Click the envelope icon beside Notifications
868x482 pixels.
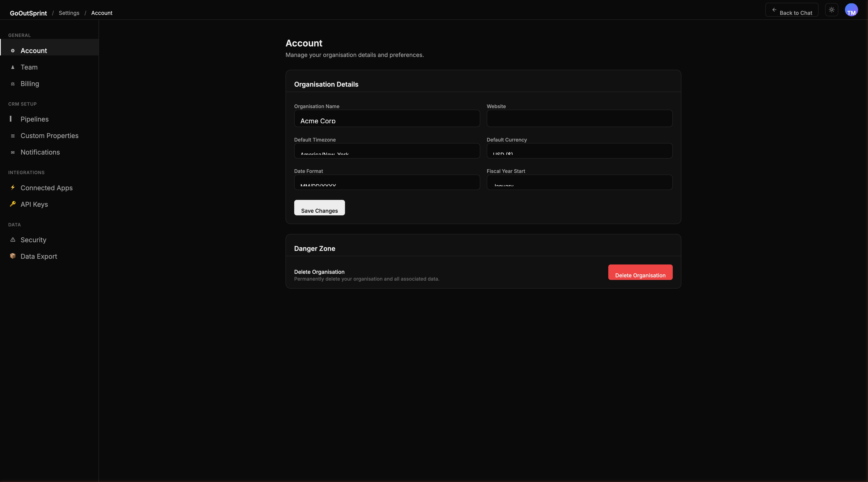tap(13, 152)
